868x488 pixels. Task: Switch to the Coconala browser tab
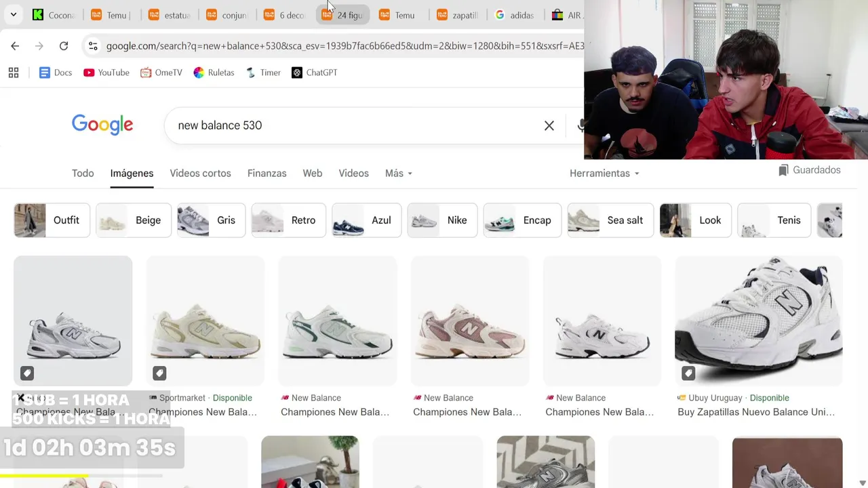tap(53, 15)
